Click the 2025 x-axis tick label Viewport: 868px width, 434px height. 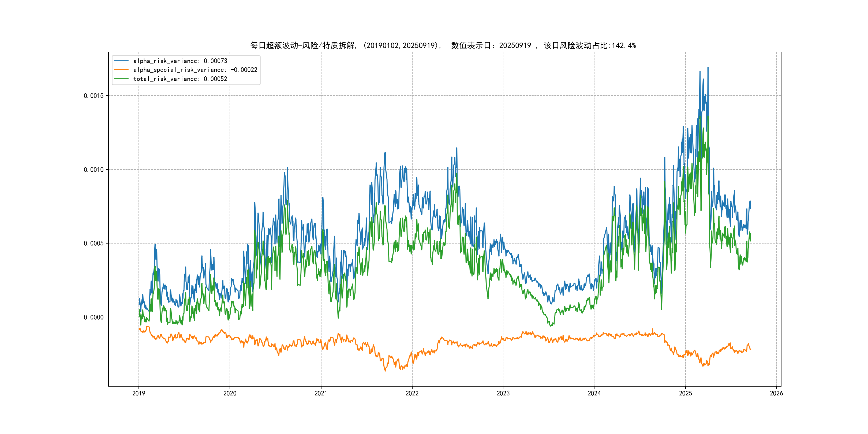[685, 393]
